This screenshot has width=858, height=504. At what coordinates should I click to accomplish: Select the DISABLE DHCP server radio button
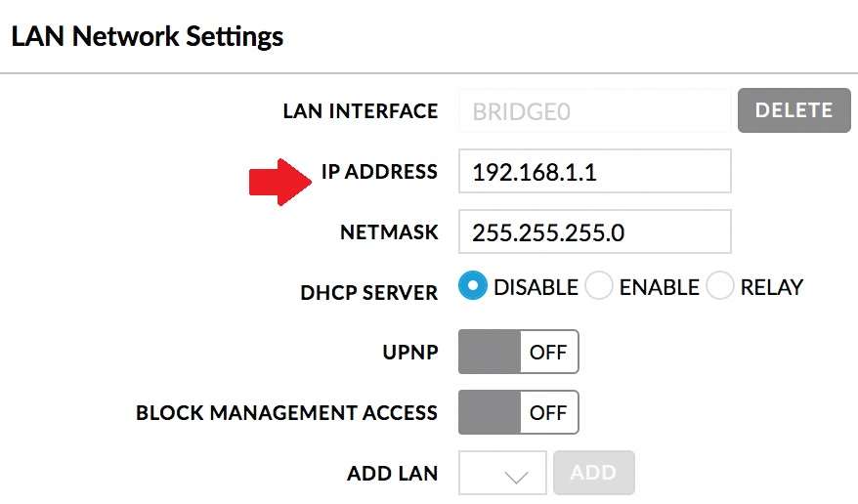point(473,286)
